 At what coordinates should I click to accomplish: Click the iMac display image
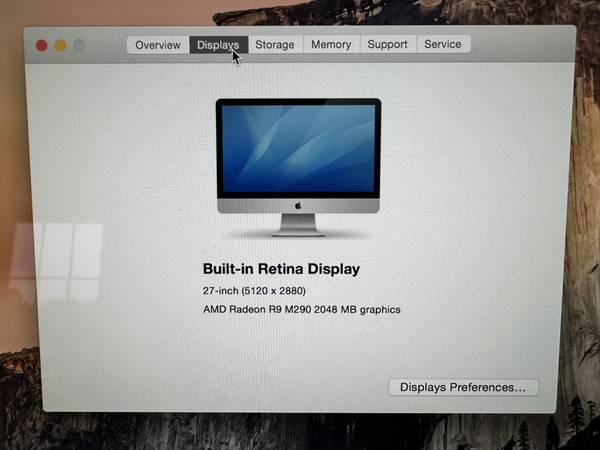(x=298, y=167)
